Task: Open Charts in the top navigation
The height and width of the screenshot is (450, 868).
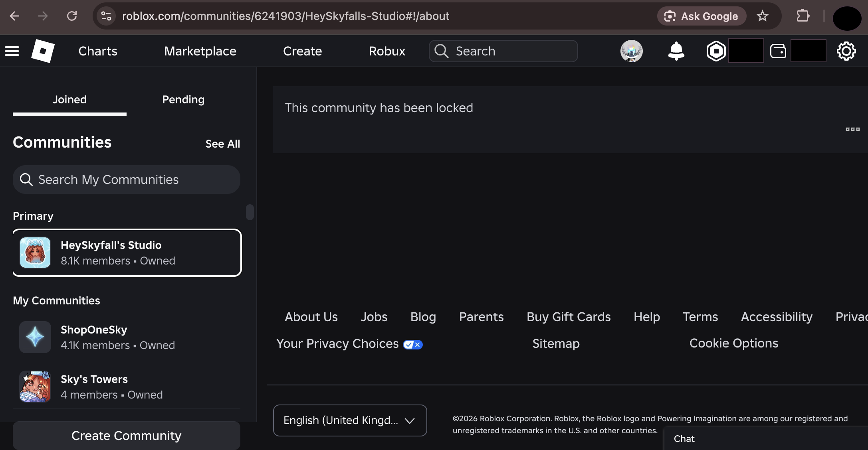Action: (x=98, y=51)
